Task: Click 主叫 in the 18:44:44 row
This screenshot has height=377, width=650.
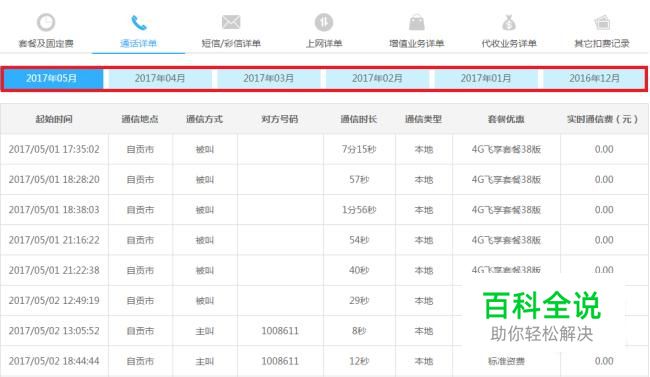Action: 205,361
